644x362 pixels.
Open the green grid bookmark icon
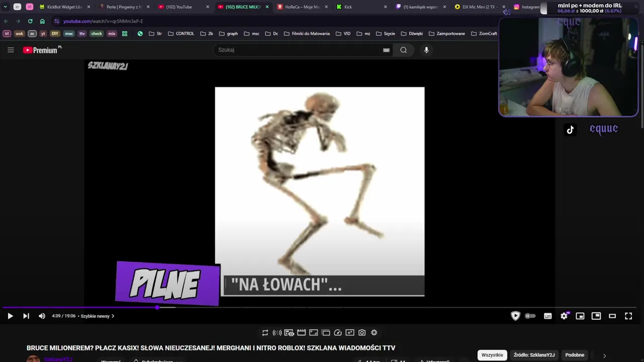125,34
